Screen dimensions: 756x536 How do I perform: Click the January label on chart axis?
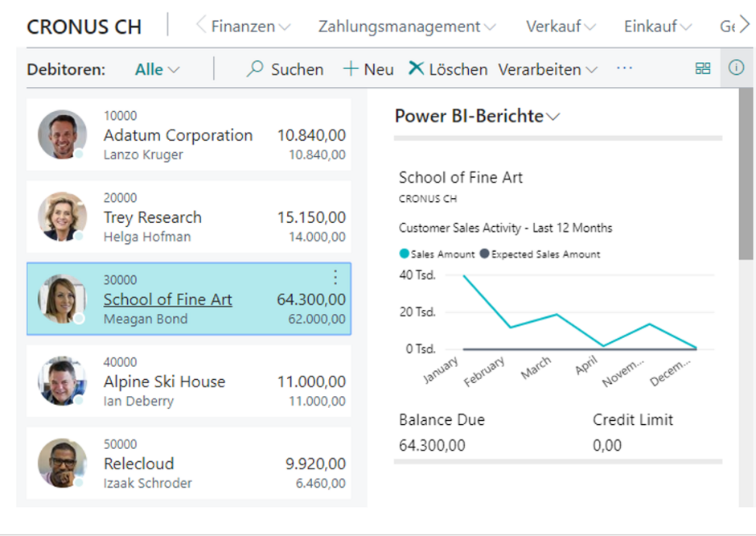click(x=441, y=370)
